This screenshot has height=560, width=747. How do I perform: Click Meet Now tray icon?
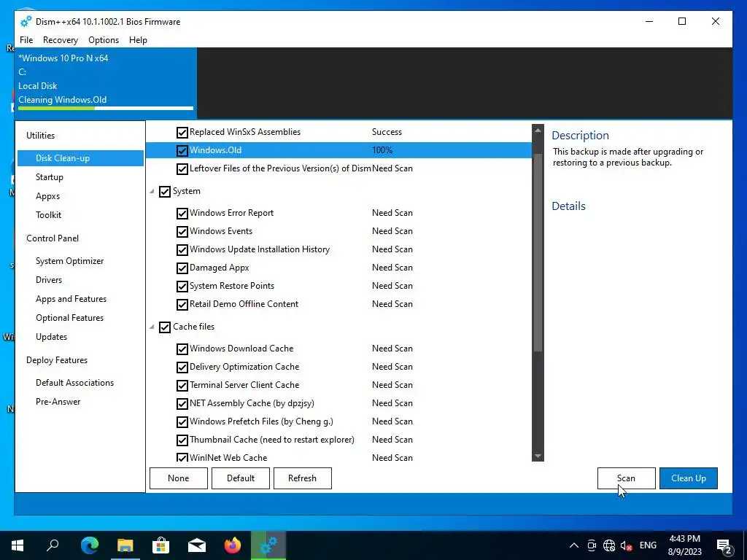(591, 545)
